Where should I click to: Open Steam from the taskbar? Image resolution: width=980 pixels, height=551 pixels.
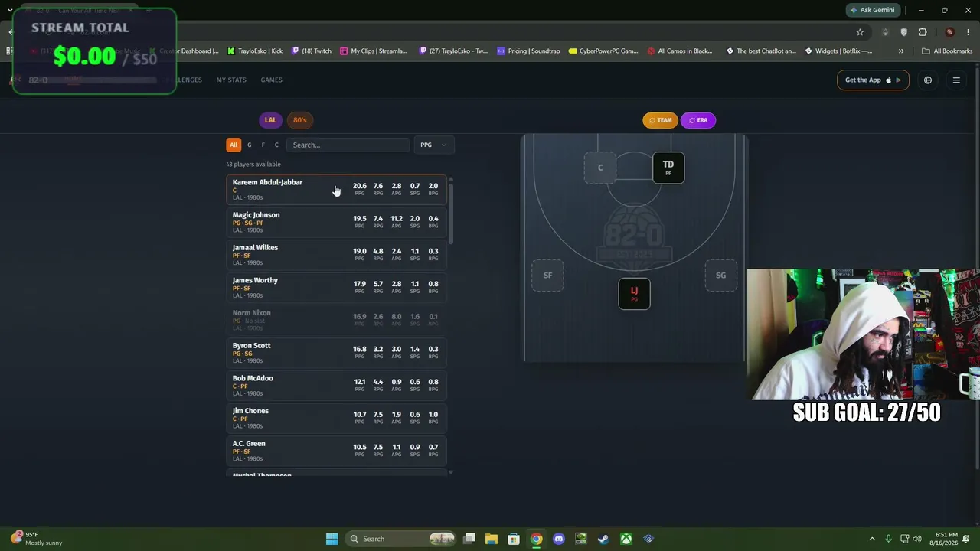[x=603, y=539]
